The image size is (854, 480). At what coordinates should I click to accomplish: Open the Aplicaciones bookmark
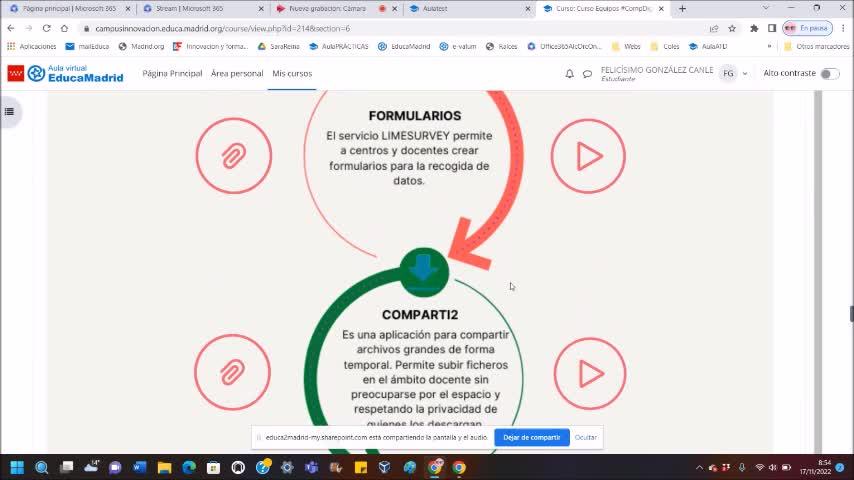[32, 47]
